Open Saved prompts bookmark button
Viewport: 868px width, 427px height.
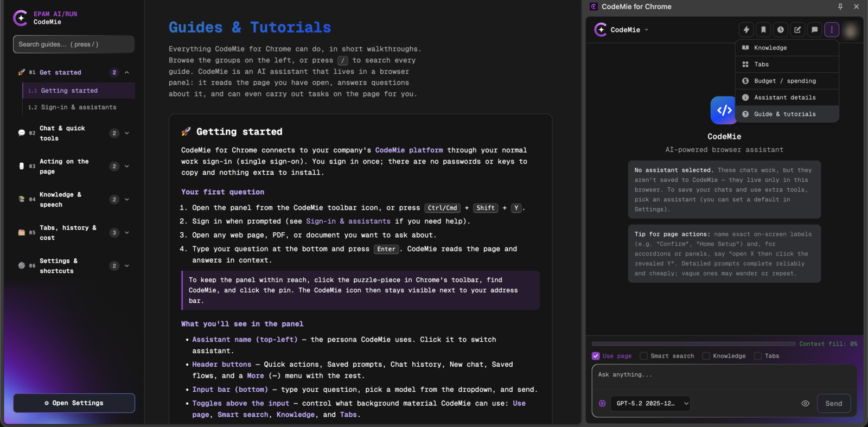click(x=763, y=30)
